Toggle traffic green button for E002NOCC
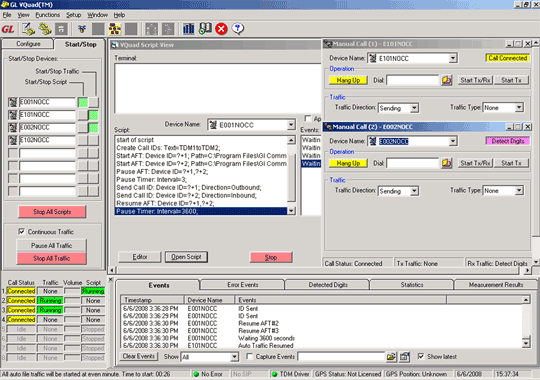 coord(93,128)
